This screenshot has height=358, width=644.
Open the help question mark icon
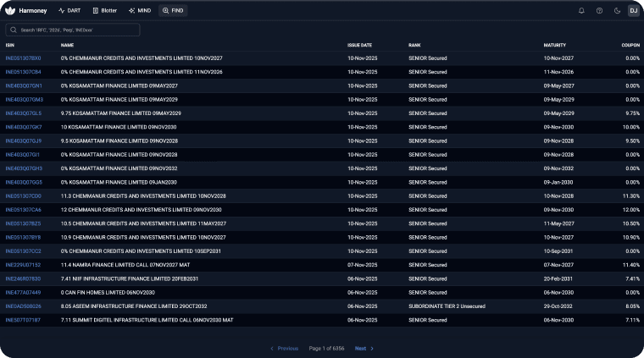click(599, 11)
